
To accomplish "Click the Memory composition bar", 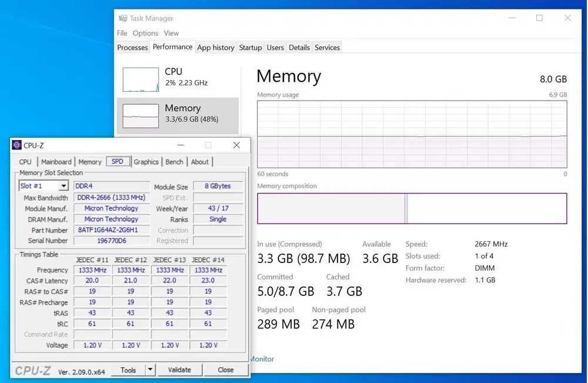I will click(412, 208).
